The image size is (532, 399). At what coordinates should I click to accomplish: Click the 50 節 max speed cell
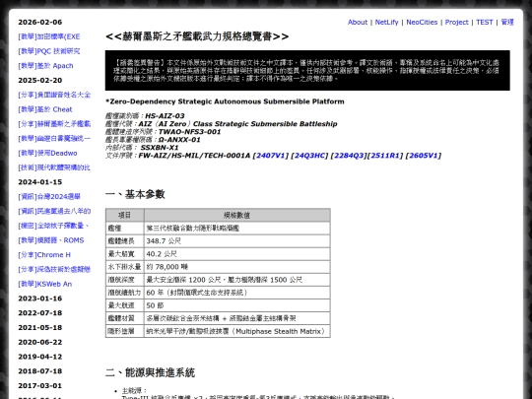pyautogui.click(x=236, y=305)
